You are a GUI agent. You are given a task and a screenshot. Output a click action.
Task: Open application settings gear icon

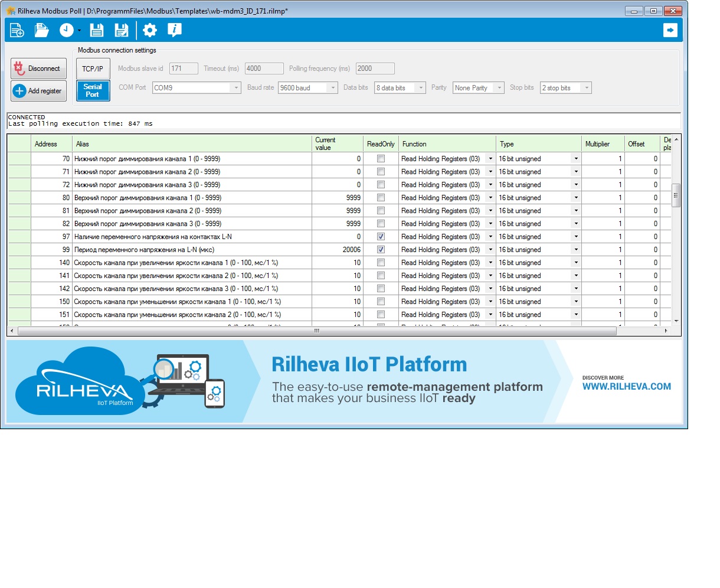click(x=150, y=30)
